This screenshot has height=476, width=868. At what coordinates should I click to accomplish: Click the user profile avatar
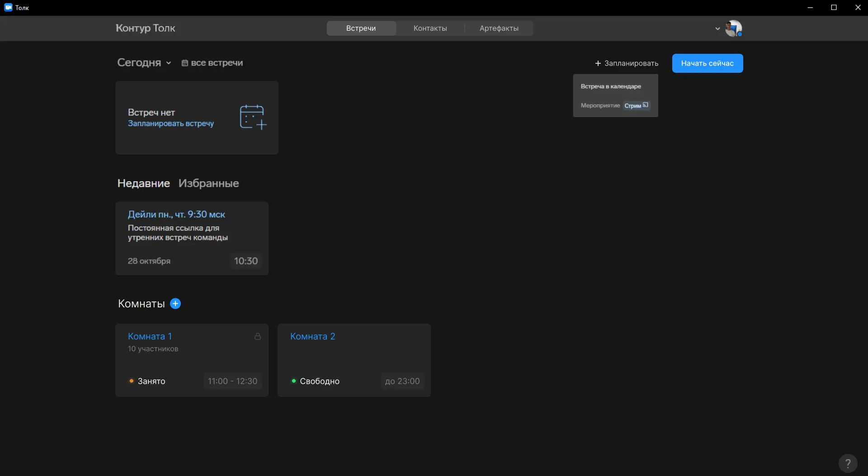click(733, 28)
